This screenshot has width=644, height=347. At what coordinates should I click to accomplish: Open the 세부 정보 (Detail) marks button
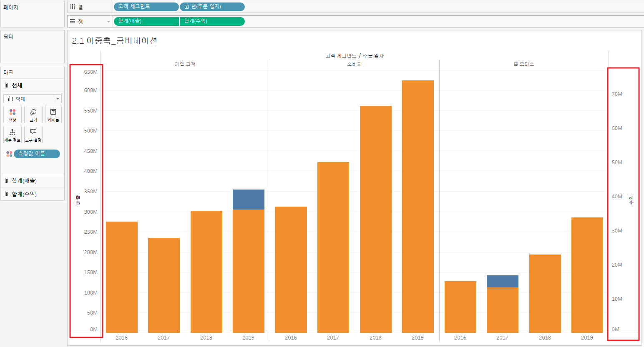pos(13,135)
